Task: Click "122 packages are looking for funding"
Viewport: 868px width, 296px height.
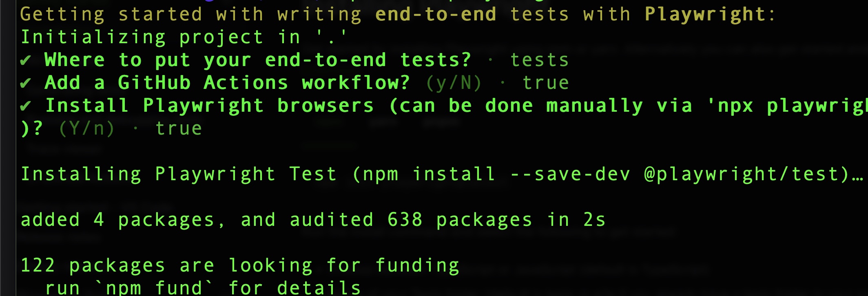Action: point(240,266)
